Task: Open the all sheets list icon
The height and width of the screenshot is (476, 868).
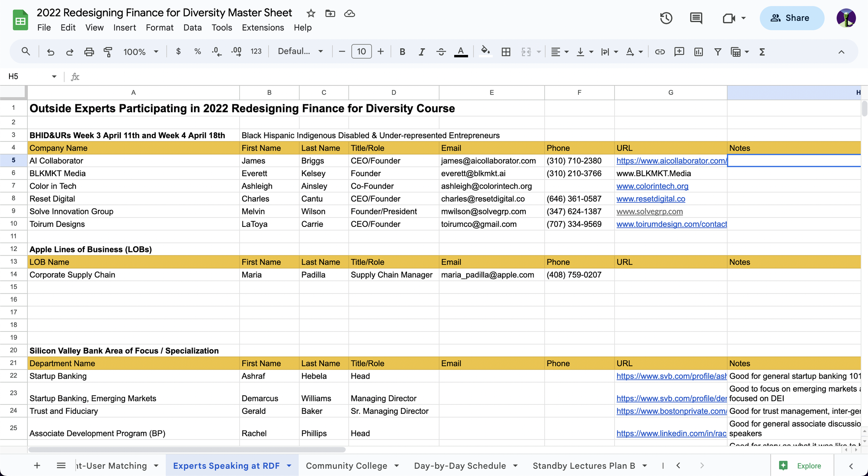Action: 61,466
